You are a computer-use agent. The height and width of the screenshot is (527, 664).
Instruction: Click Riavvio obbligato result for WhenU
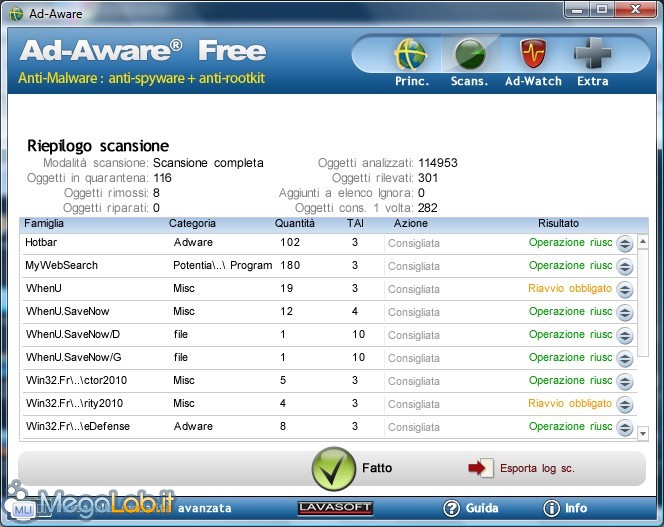pyautogui.click(x=570, y=288)
